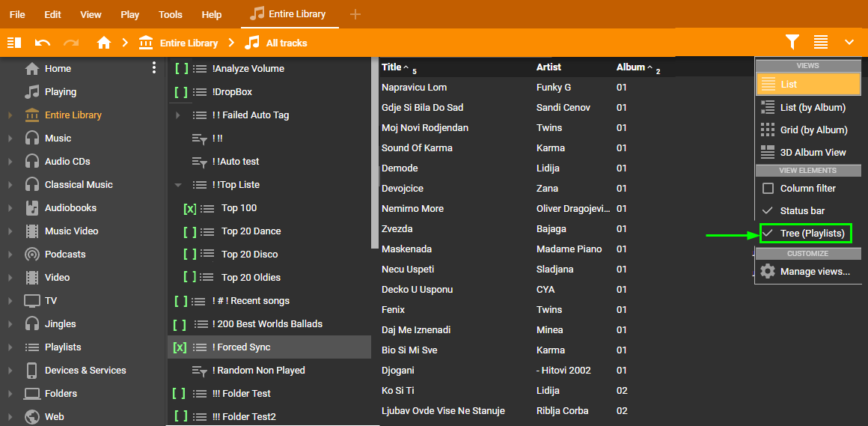Open Manage views settings
Screen dimensions: 868x426
(x=814, y=271)
